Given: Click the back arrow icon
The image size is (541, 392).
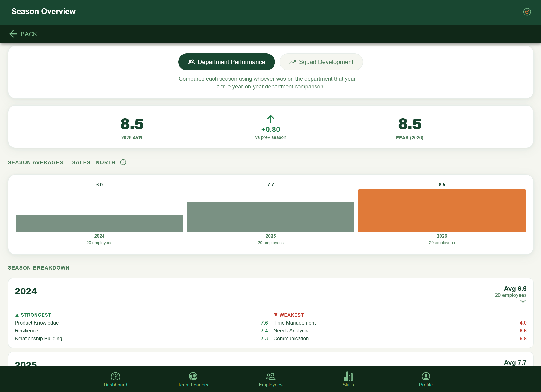Looking at the screenshot, I should (13, 34).
